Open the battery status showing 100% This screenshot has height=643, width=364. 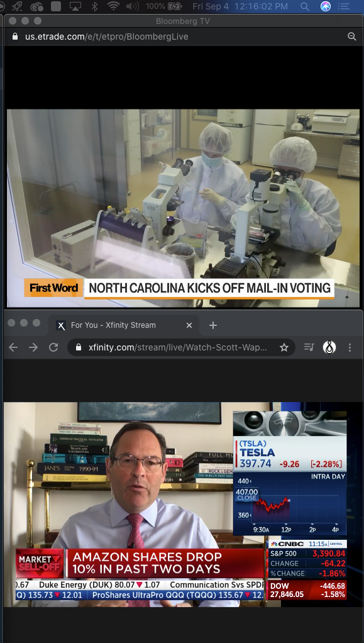click(163, 6)
